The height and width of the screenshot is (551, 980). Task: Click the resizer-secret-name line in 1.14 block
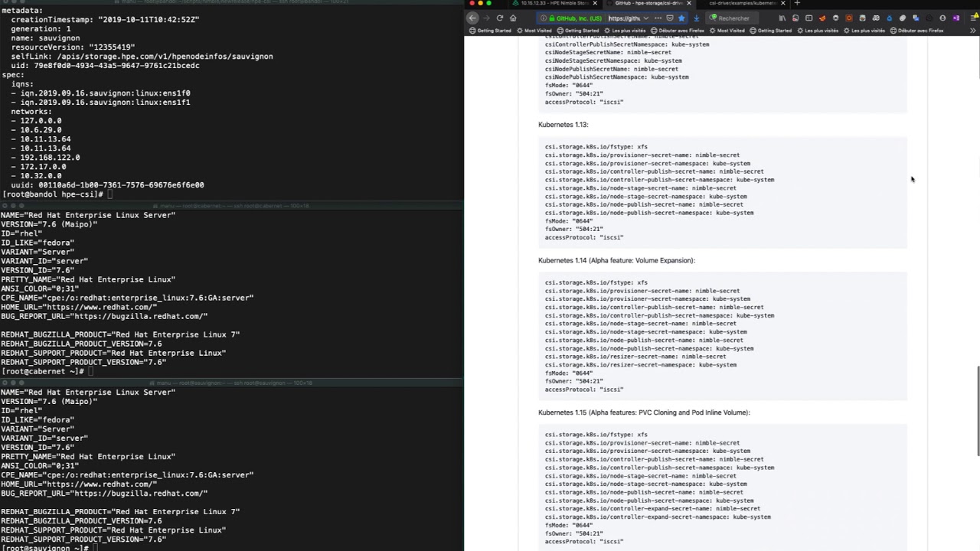pos(635,357)
